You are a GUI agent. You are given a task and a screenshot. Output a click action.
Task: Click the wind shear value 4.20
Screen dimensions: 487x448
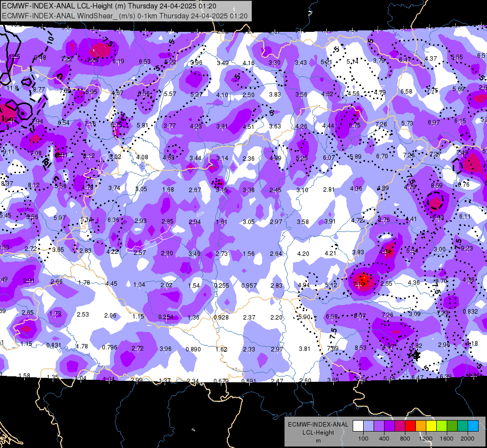303,254
